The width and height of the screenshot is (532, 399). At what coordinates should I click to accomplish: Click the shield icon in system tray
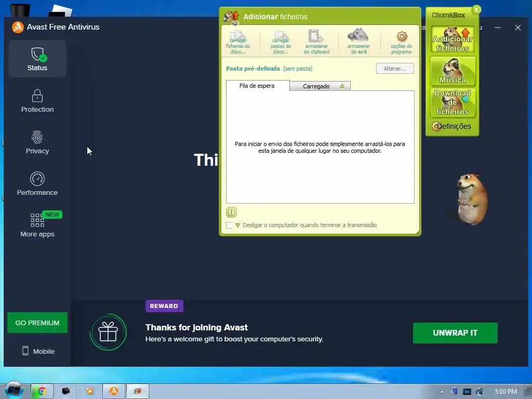point(455,392)
